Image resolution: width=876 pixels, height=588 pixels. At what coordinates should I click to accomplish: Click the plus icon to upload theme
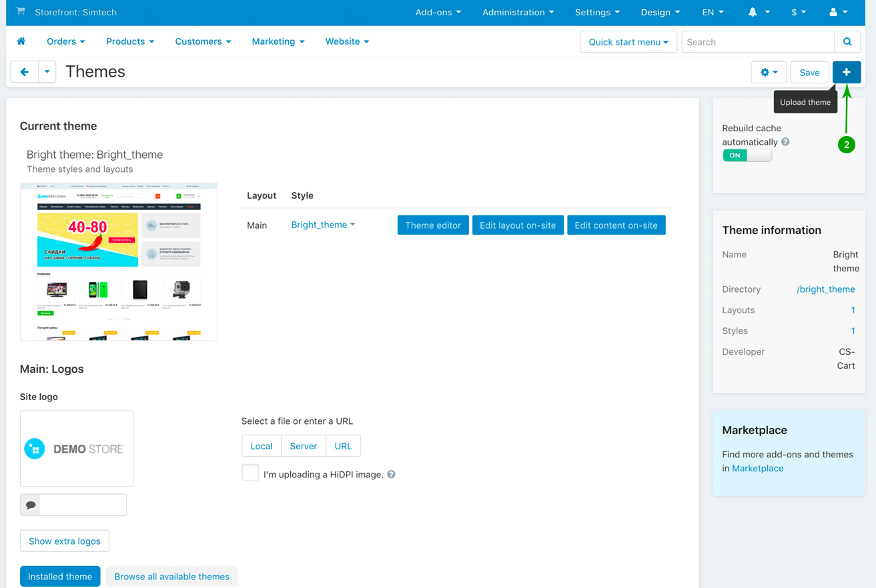(x=846, y=72)
